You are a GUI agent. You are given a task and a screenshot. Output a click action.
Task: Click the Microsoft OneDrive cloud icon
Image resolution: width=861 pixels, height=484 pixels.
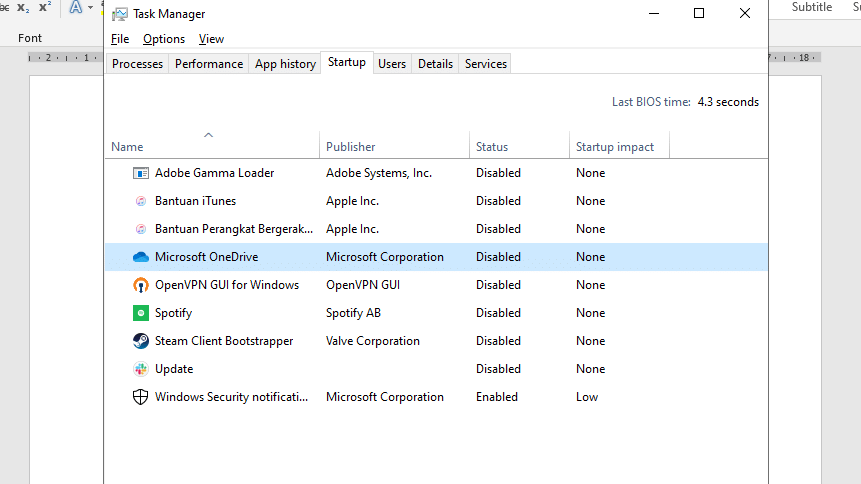pyautogui.click(x=141, y=257)
